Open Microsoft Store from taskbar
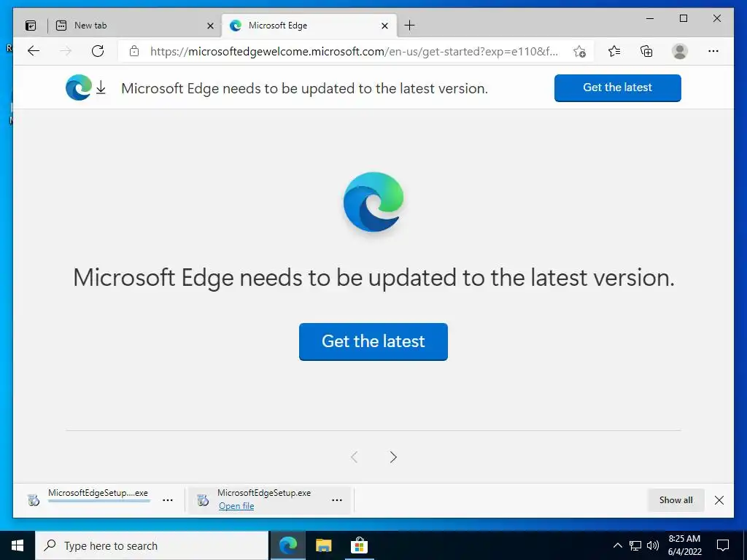 point(359,545)
